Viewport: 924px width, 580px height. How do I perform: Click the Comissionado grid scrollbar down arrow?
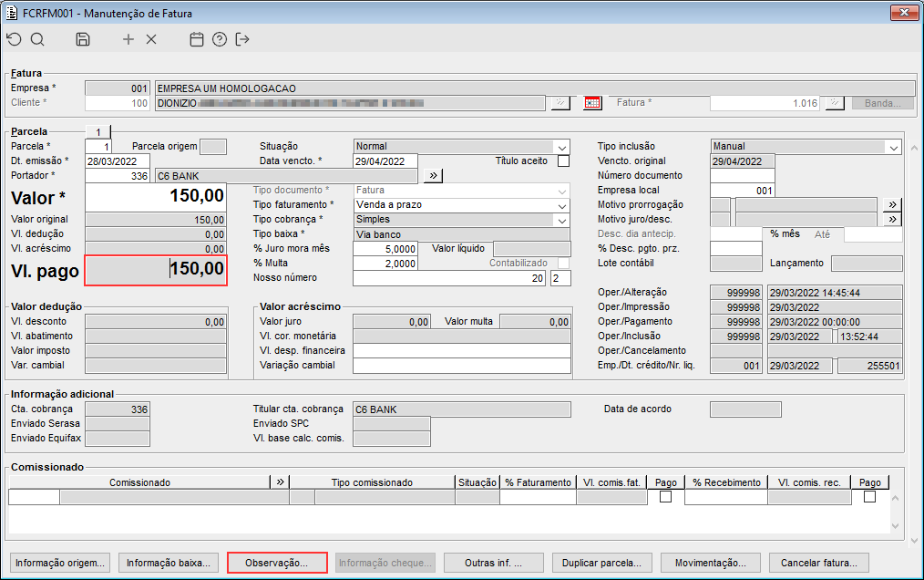click(x=896, y=525)
